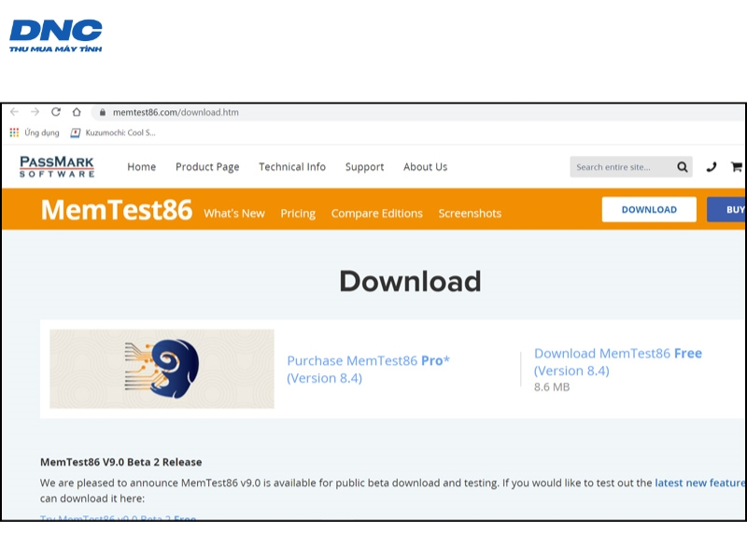Open the Kuzumochi: Cool S... bookmark
This screenshot has height=560, width=747.
(113, 133)
